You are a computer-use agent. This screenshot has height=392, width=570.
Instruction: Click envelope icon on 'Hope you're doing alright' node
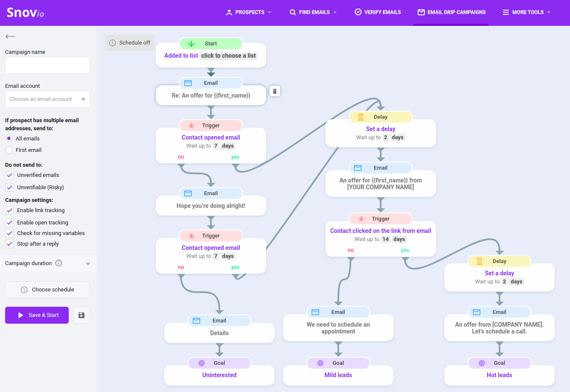tap(188, 193)
